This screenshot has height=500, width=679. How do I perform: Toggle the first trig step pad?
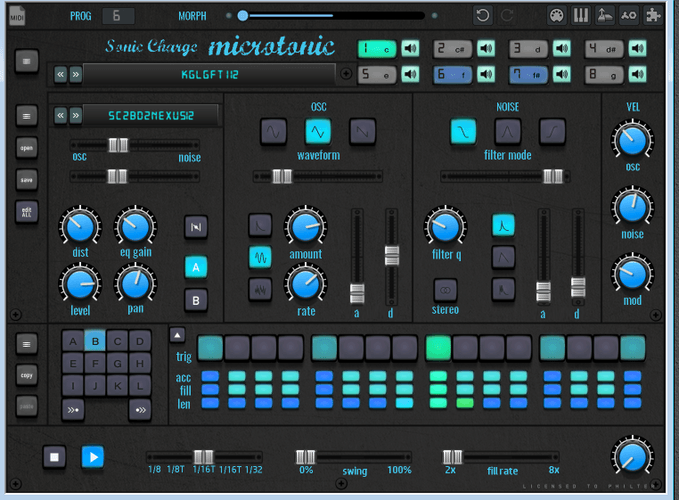tap(211, 347)
